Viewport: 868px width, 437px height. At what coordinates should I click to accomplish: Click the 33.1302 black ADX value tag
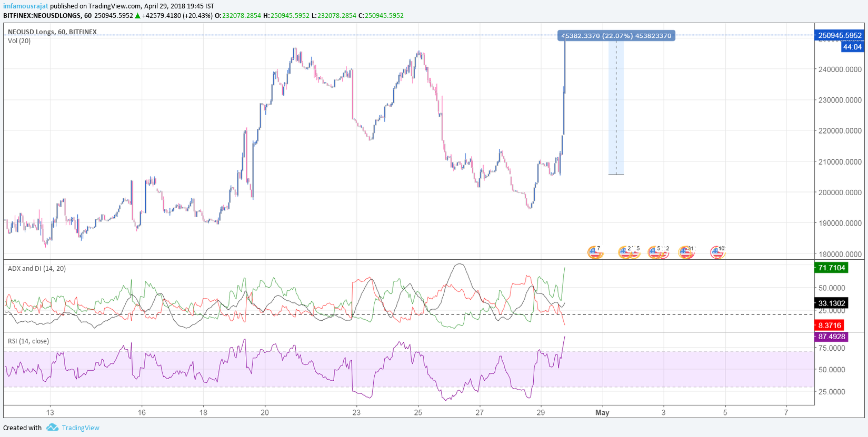point(831,303)
